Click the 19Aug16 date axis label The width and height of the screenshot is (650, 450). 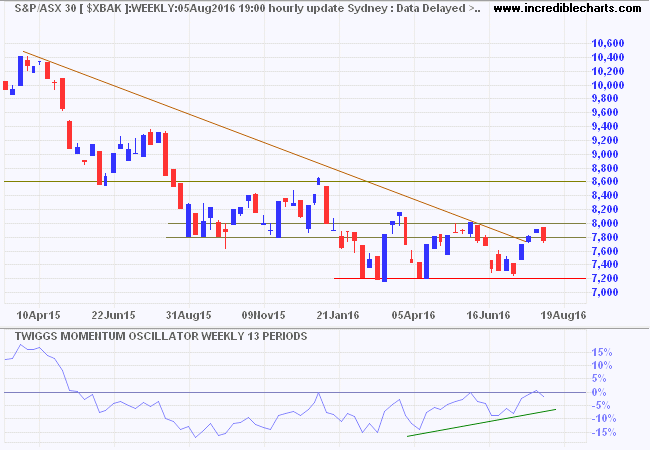[x=564, y=315]
